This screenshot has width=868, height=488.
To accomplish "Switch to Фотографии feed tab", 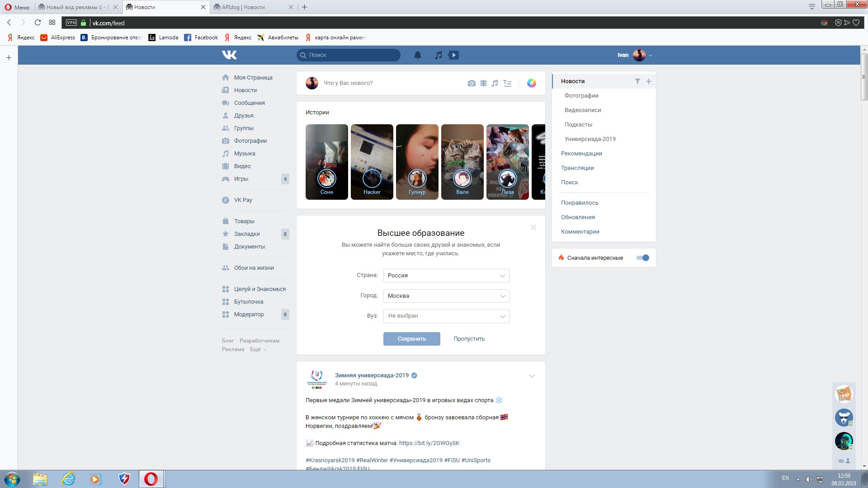I will [x=581, y=96].
